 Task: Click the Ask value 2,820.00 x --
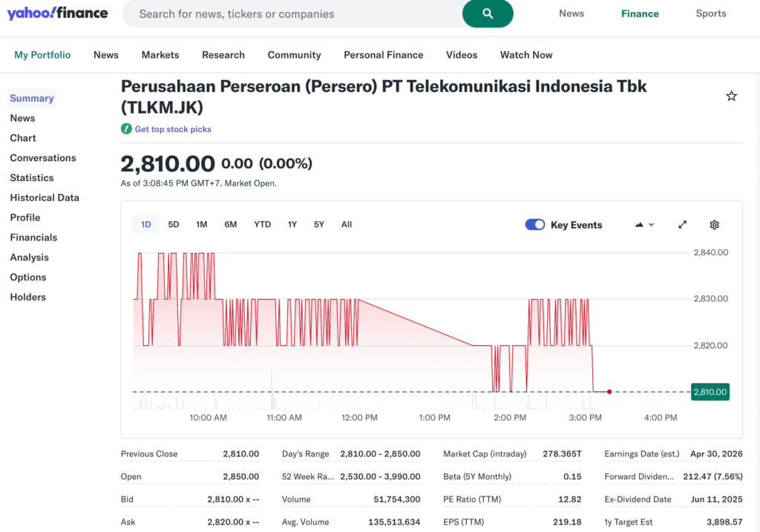[x=233, y=522]
